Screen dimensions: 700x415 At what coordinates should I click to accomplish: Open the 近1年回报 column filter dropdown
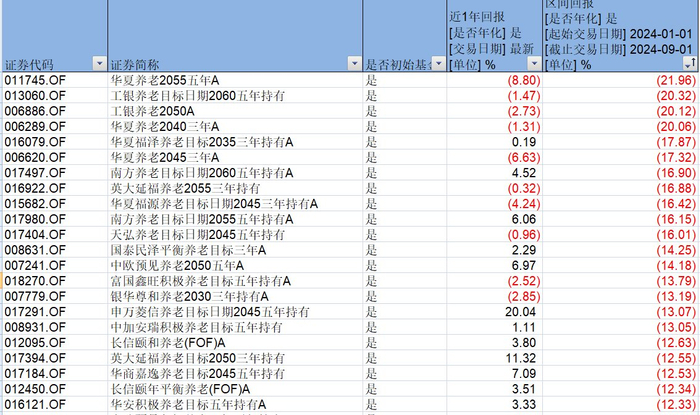pos(534,63)
